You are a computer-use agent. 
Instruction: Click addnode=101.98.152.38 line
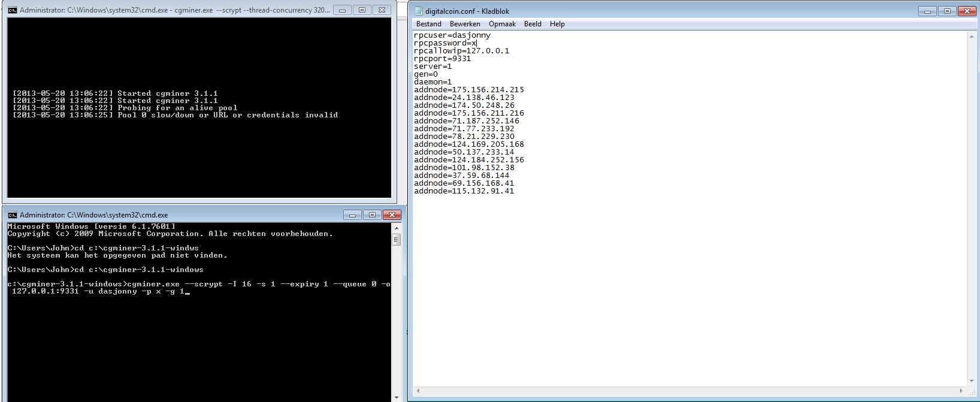pos(464,168)
